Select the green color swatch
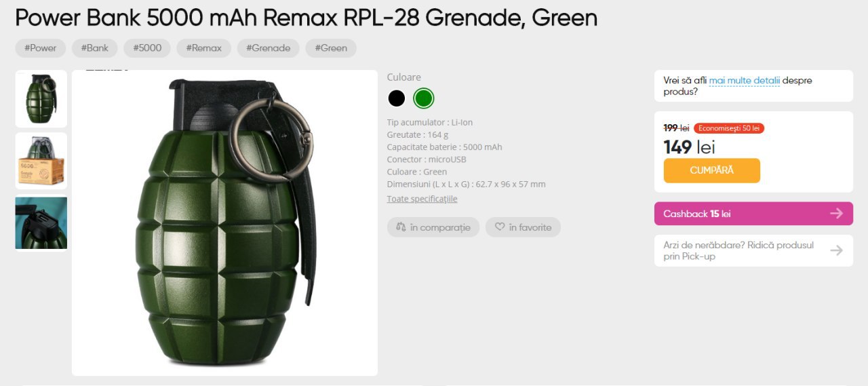The image size is (868, 386). [424, 98]
